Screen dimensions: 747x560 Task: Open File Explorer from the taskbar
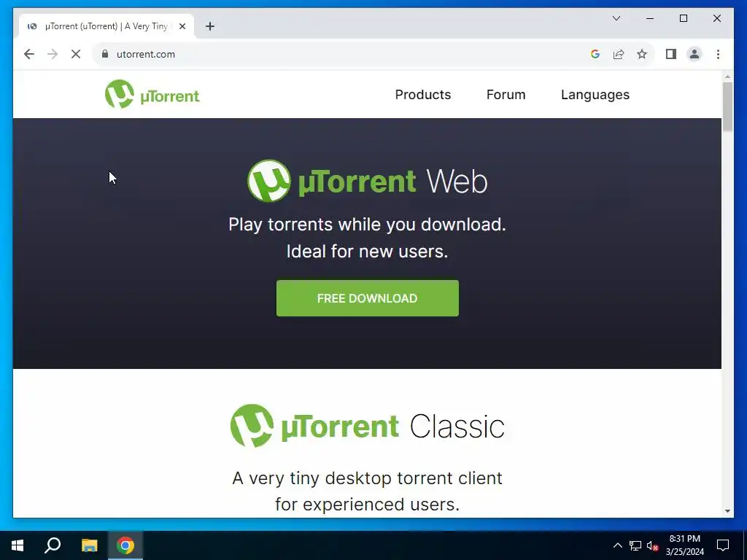(89, 545)
